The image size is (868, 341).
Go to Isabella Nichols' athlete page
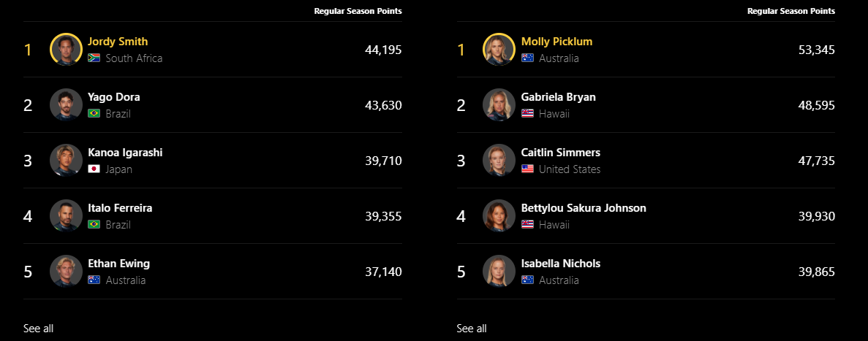(x=561, y=264)
